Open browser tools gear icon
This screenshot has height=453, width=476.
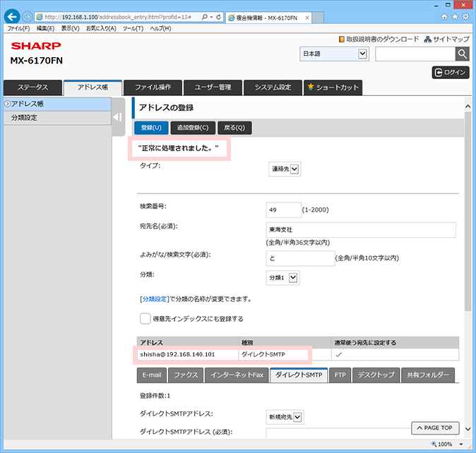point(465,17)
